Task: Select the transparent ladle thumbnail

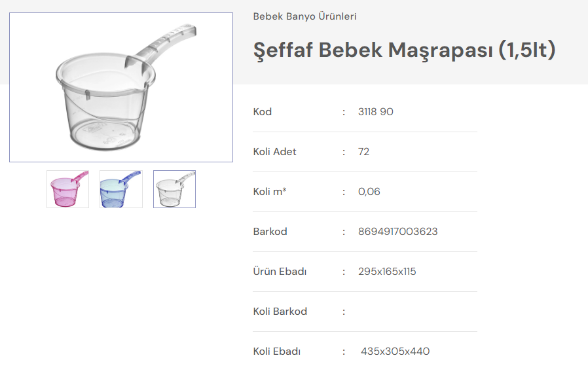Action: (x=174, y=189)
